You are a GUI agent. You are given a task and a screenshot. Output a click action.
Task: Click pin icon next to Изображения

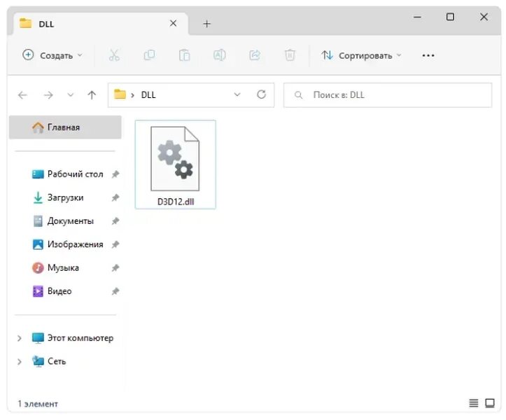tap(115, 244)
